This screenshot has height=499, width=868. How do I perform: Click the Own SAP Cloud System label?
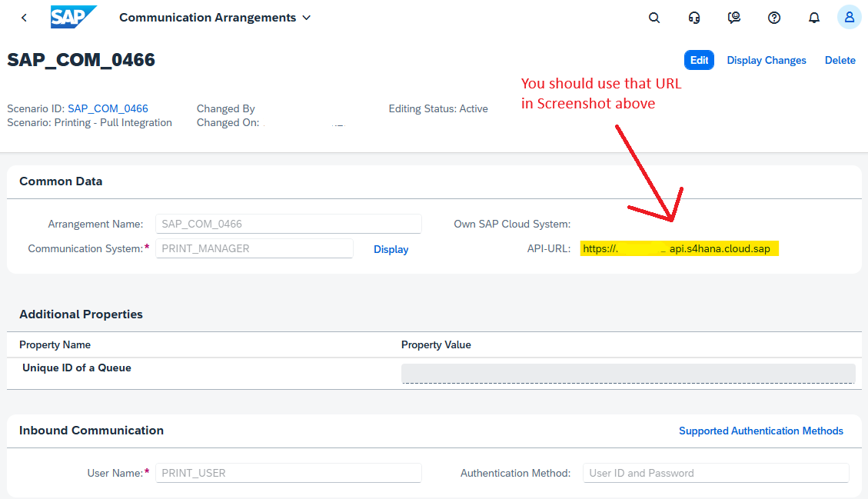tap(512, 225)
